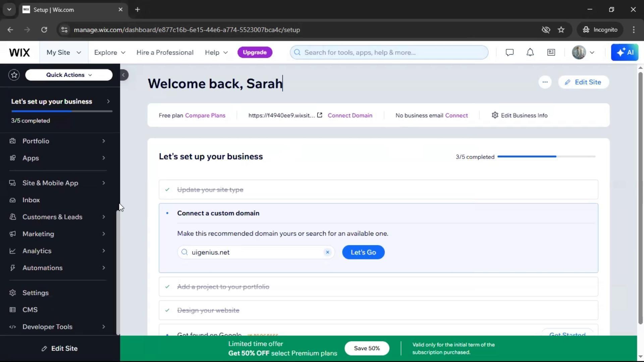Screen dimensions: 644x362
Task: Select Inbox from the sidebar
Action: pyautogui.click(x=31, y=200)
